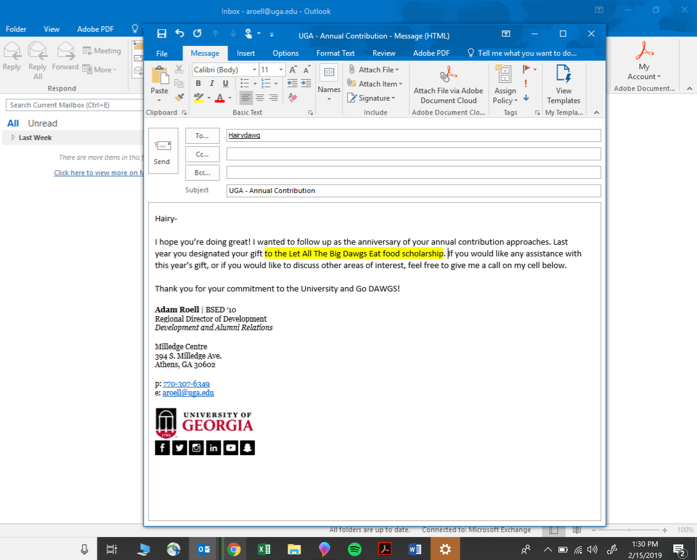The height and width of the screenshot is (560, 697).
Task: Switch to the Review tab
Action: pos(384,53)
